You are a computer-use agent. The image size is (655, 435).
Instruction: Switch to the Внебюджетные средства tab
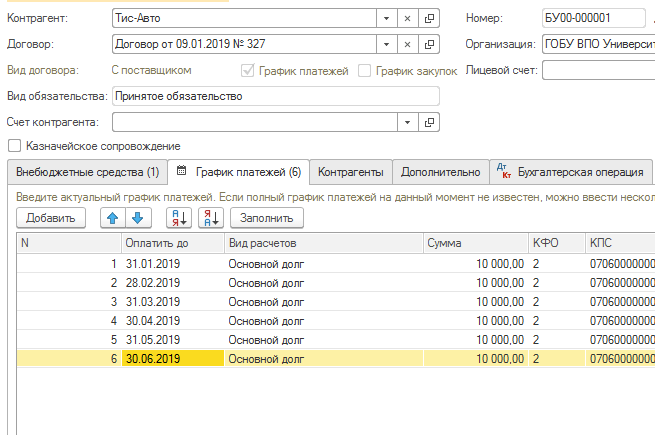[x=85, y=171]
